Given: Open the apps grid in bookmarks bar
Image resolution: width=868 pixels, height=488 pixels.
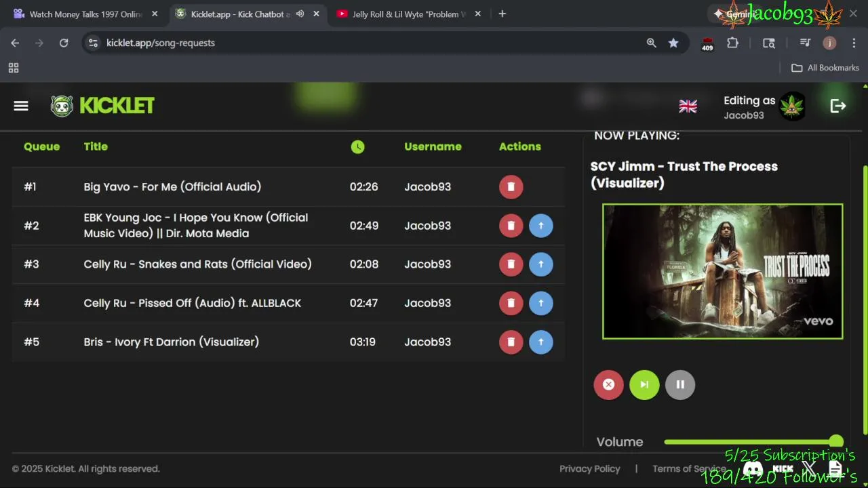Looking at the screenshot, I should click(x=14, y=68).
